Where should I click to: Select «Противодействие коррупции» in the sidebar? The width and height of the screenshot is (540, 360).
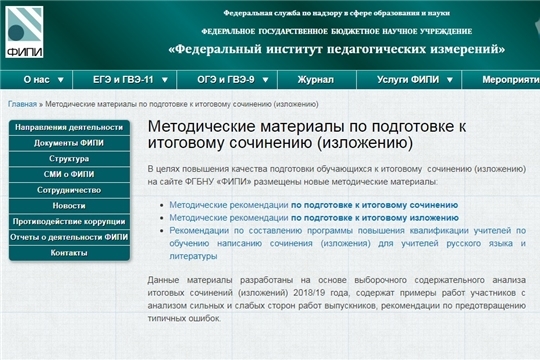tap(69, 222)
